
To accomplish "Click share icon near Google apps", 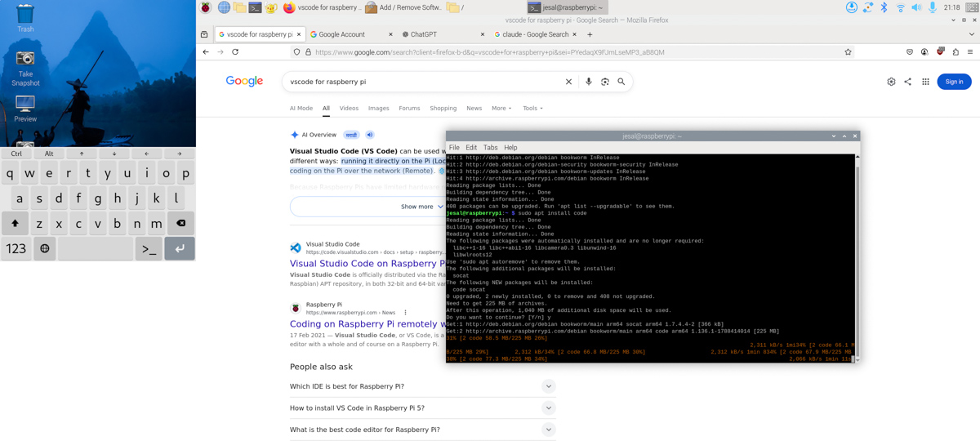I will 907,82.
